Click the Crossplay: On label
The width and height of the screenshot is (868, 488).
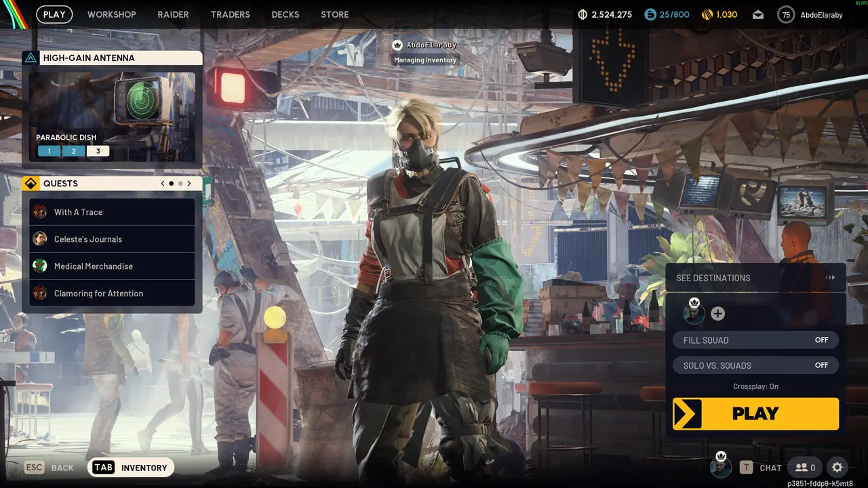(755, 386)
